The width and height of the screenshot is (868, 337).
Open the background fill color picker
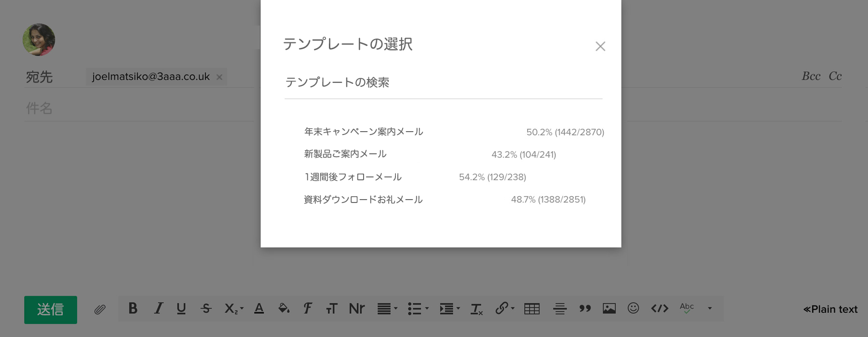pyautogui.click(x=284, y=309)
